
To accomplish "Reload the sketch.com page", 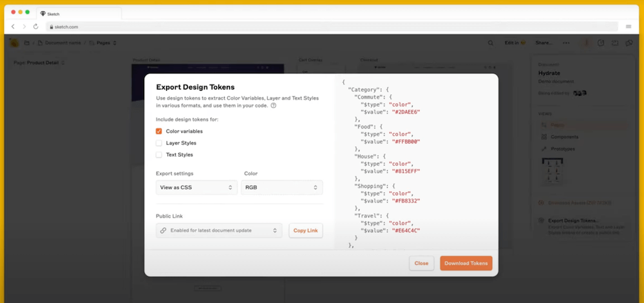I will [x=35, y=26].
